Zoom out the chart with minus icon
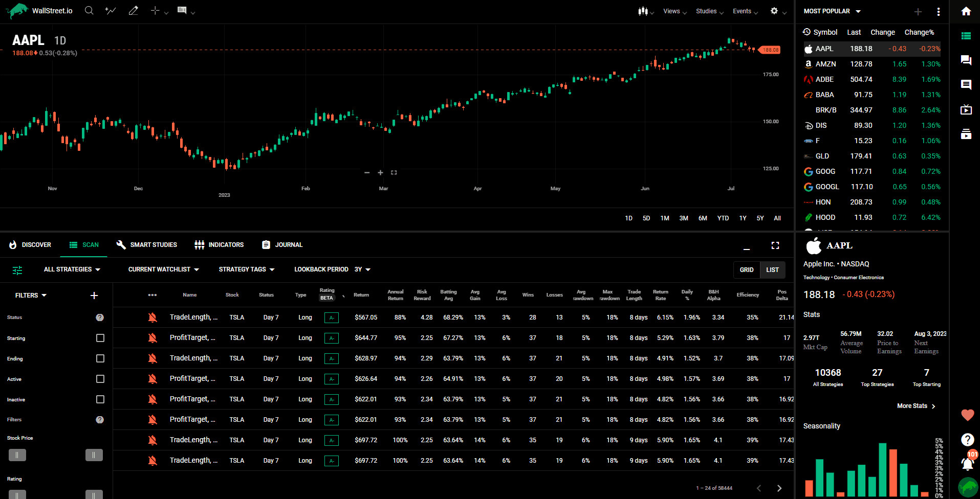 367,173
